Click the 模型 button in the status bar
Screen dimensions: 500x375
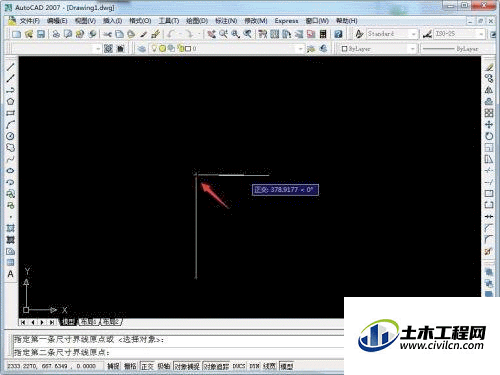click(x=287, y=366)
